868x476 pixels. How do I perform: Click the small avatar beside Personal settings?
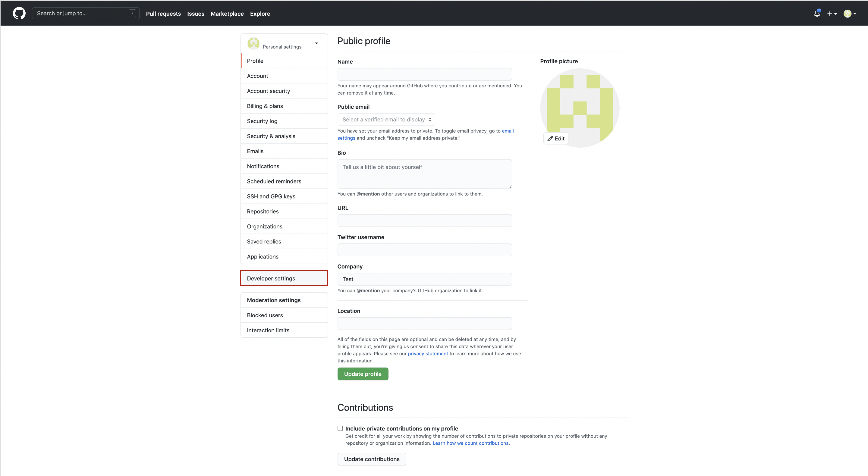coord(253,43)
